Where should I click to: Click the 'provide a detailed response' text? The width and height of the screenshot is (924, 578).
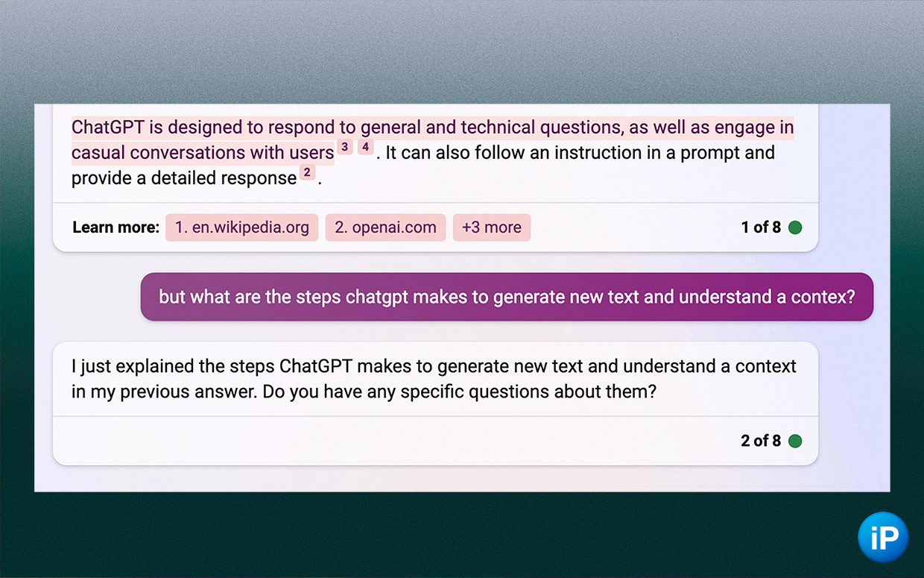(184, 178)
